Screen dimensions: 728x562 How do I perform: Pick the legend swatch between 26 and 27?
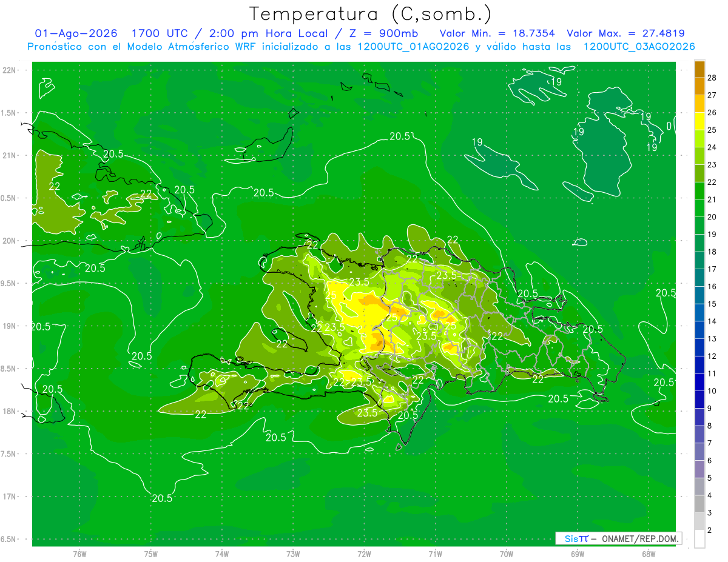[699, 104]
